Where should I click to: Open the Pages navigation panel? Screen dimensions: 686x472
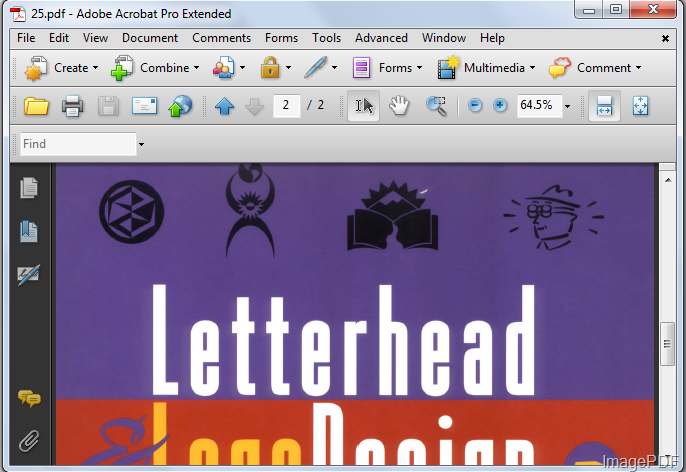(x=29, y=188)
